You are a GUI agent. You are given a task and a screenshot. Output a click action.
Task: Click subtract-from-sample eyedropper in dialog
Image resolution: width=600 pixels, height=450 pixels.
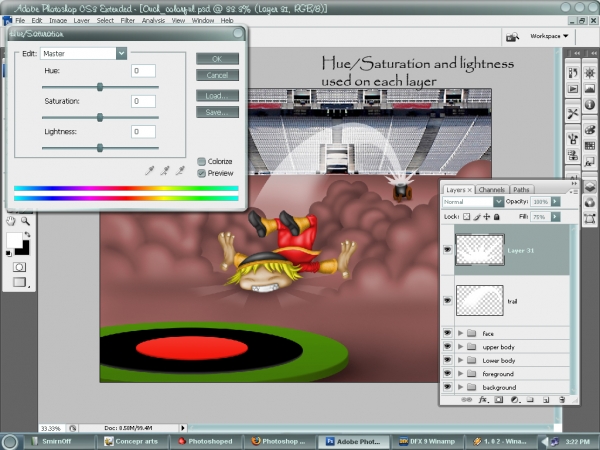pos(180,171)
